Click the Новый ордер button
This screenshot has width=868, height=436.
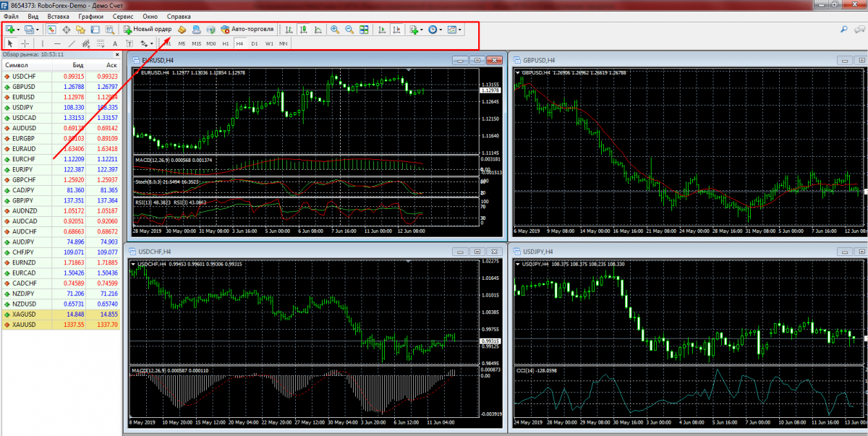(148, 30)
